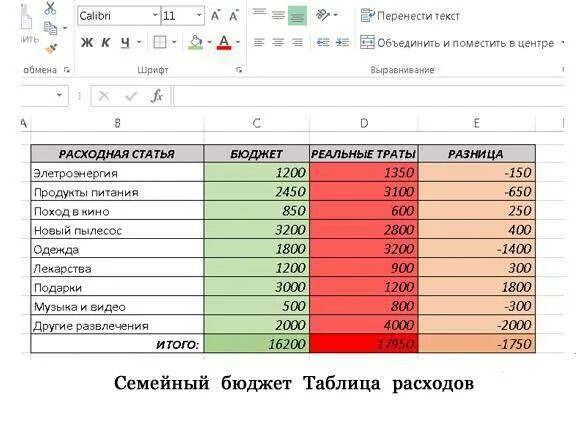Click the formula bar Enter checkmark icon
576x422 pixels.
point(131,96)
